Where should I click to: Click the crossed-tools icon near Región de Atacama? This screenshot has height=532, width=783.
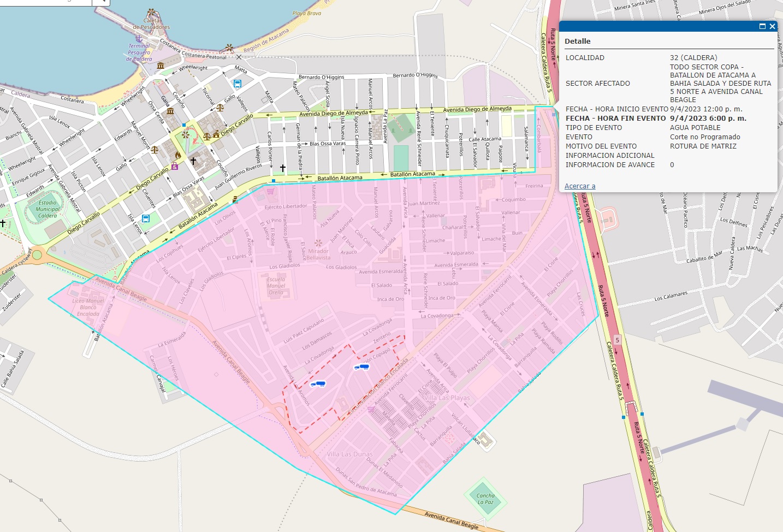tap(239, 57)
